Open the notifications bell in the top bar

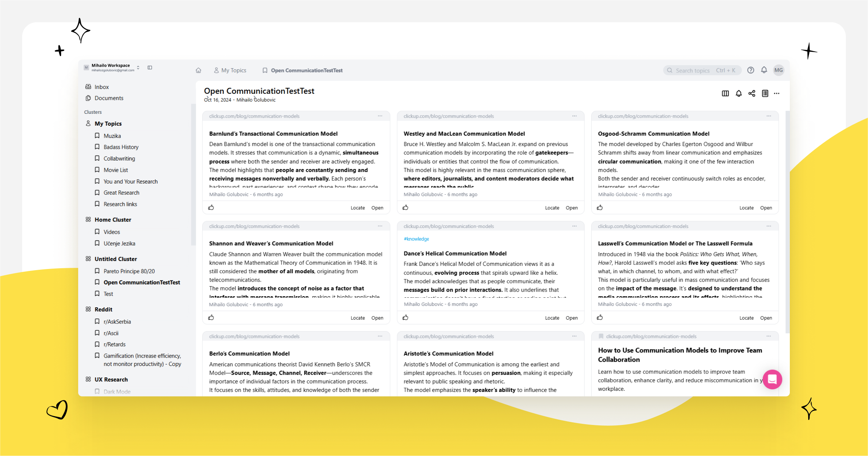coord(764,70)
